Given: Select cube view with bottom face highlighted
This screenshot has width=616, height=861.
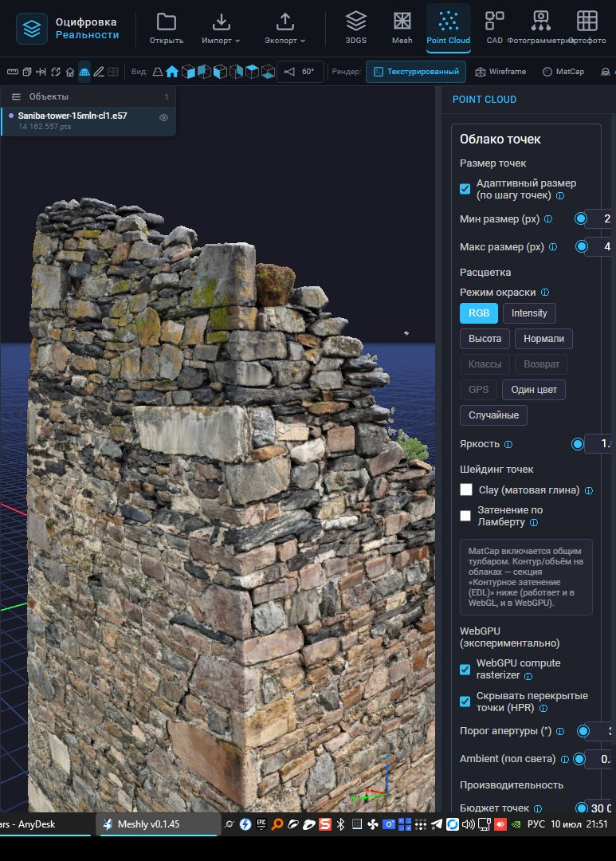Looking at the screenshot, I should (268, 72).
